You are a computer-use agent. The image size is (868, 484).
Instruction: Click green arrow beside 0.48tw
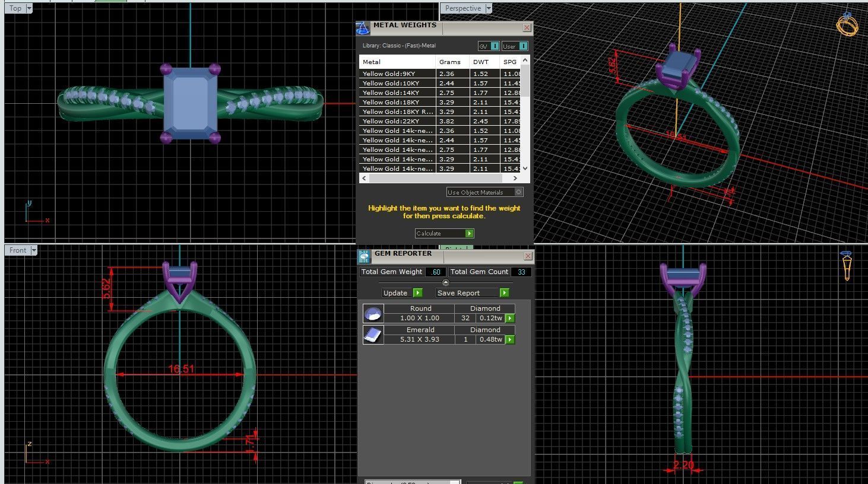510,340
